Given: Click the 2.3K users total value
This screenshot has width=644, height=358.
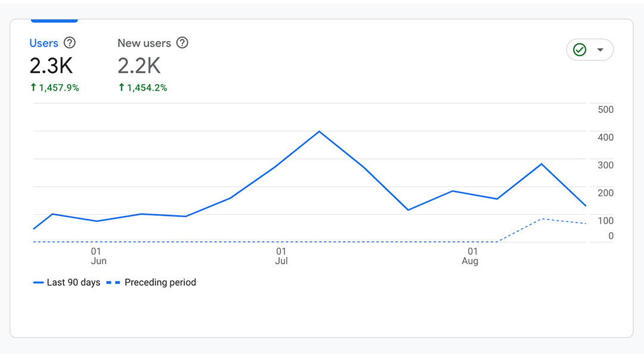Looking at the screenshot, I should tap(51, 66).
